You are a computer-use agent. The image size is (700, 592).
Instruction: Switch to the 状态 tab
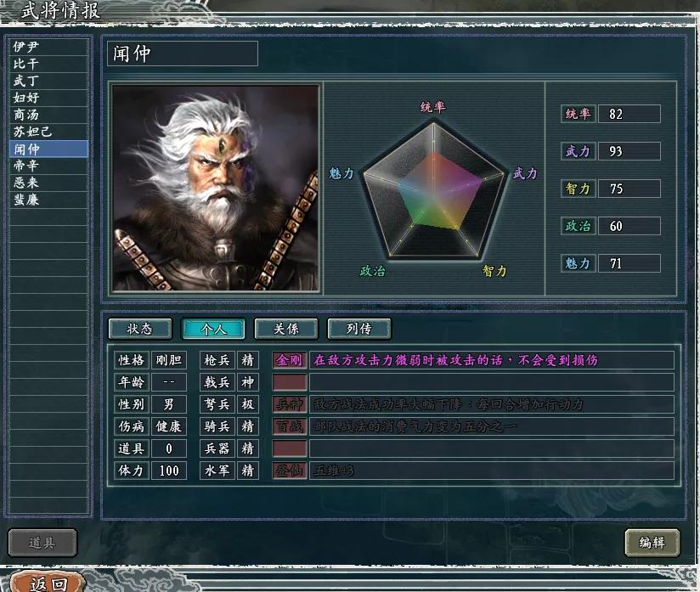pyautogui.click(x=139, y=329)
